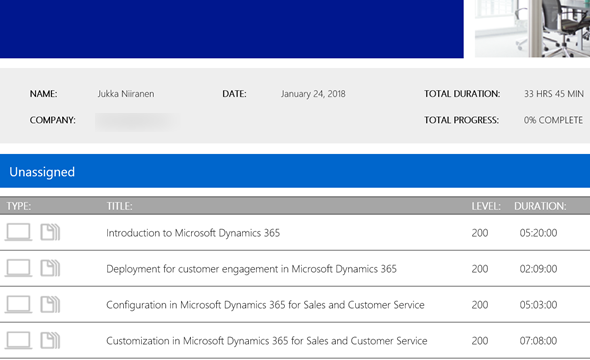
Task: Click the Unassigned section header
Action: [295, 171]
